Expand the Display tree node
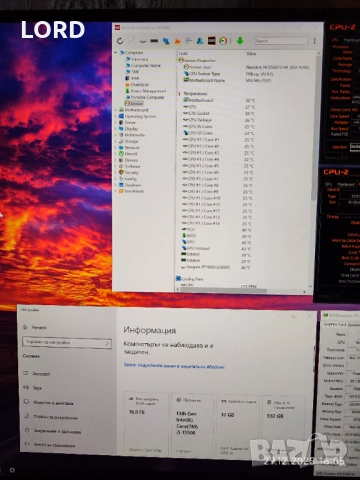360x480 pixels. tap(116, 129)
